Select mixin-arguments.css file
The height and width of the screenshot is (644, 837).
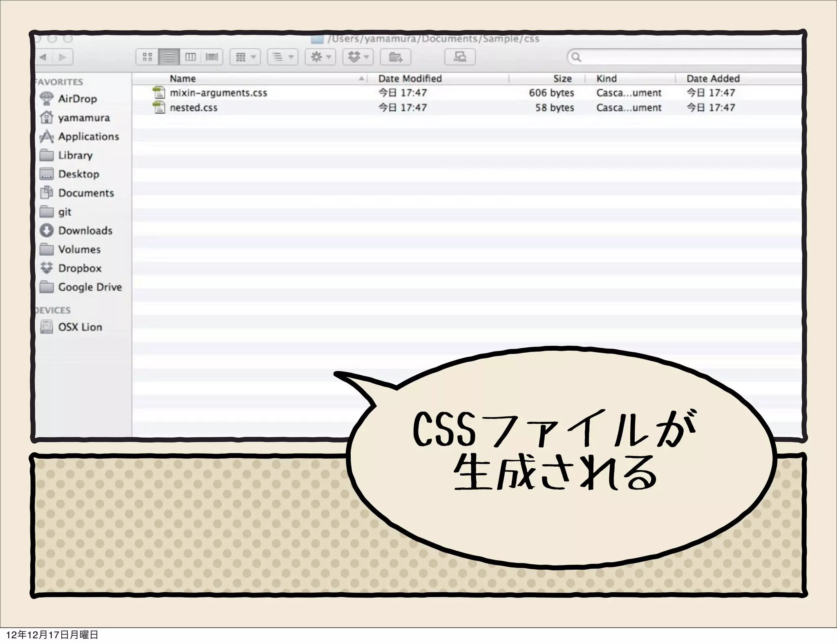pyautogui.click(x=218, y=93)
